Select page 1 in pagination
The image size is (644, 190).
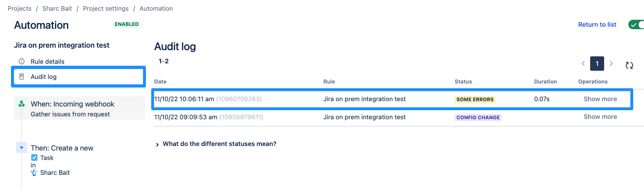point(597,64)
